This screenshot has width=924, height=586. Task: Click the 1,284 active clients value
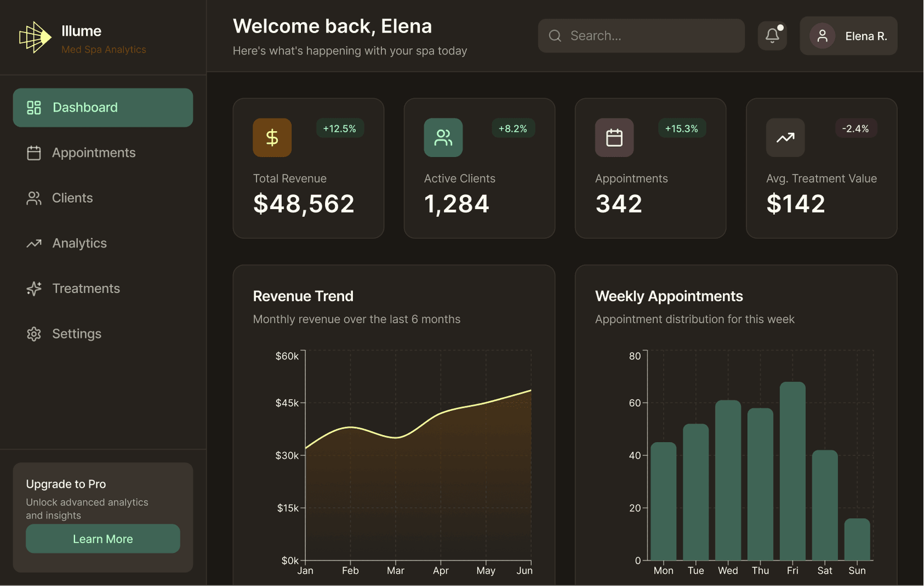[457, 204]
